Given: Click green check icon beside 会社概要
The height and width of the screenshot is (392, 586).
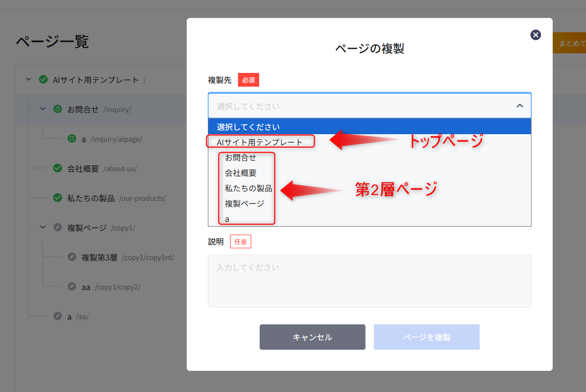Looking at the screenshot, I should [58, 169].
